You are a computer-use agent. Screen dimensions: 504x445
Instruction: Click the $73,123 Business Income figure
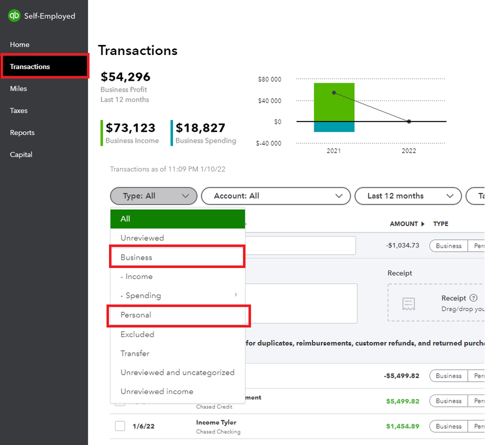coord(131,128)
